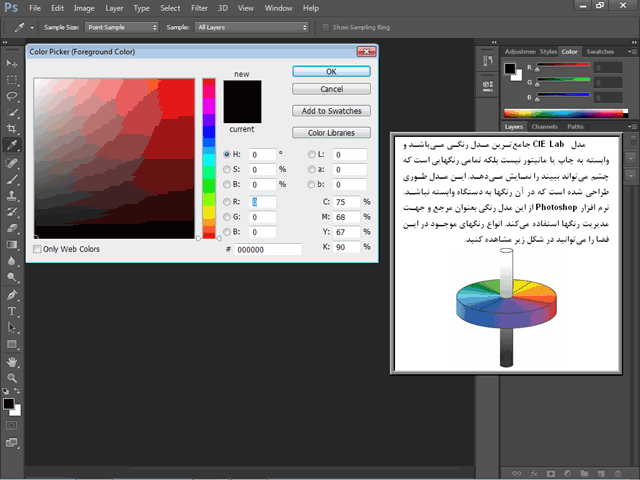This screenshot has width=640, height=480.
Task: Click the hex color value field
Action: click(268, 249)
